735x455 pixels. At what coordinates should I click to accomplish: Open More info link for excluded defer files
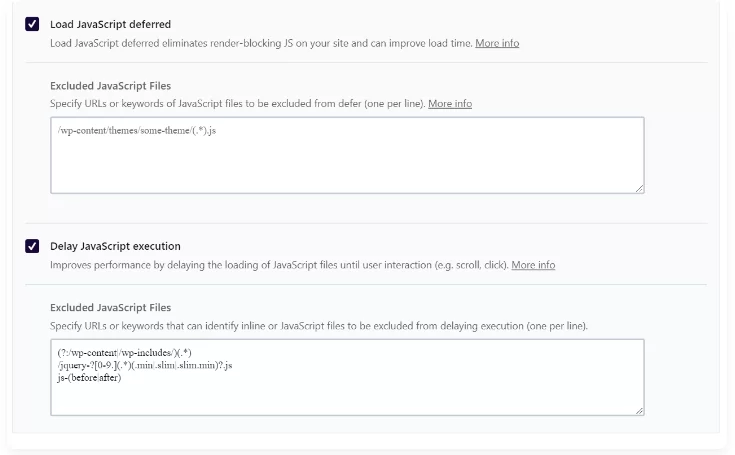pos(450,104)
